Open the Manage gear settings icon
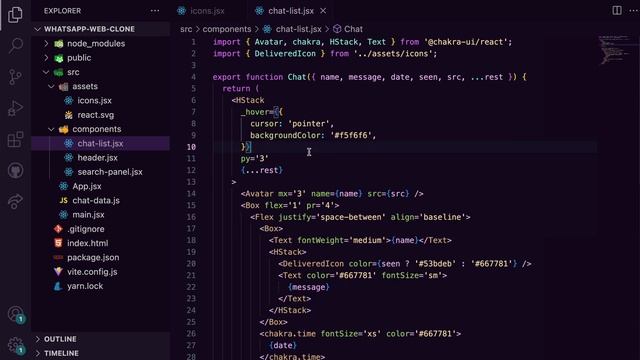This screenshot has height=360, width=640. coord(16,345)
